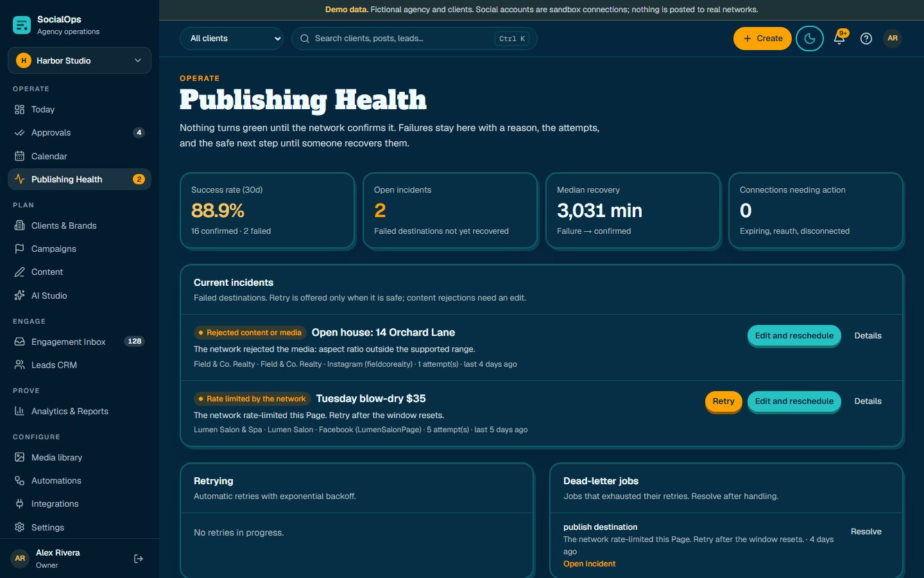Screen dimensions: 924x578
Task: Edit and reschedule Tuesday blow-dry $35
Action: pyautogui.click(x=794, y=401)
